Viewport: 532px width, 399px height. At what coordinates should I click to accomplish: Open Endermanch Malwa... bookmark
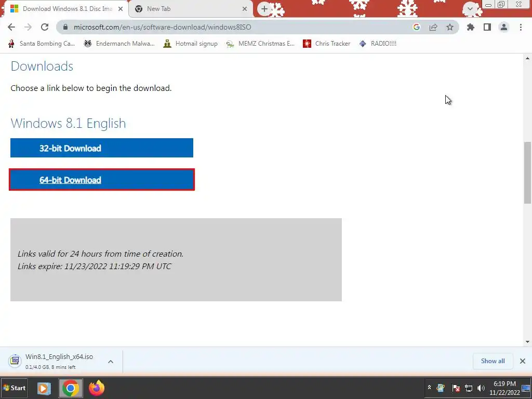[x=119, y=44]
